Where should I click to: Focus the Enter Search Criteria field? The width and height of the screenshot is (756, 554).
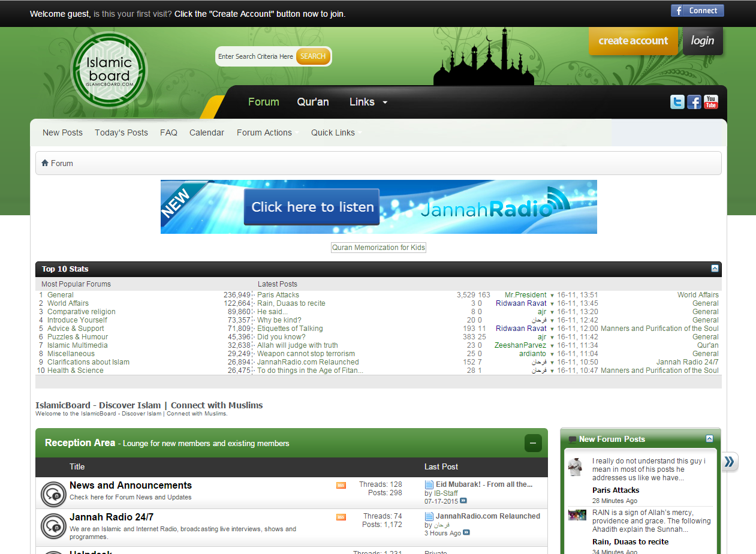coord(256,56)
